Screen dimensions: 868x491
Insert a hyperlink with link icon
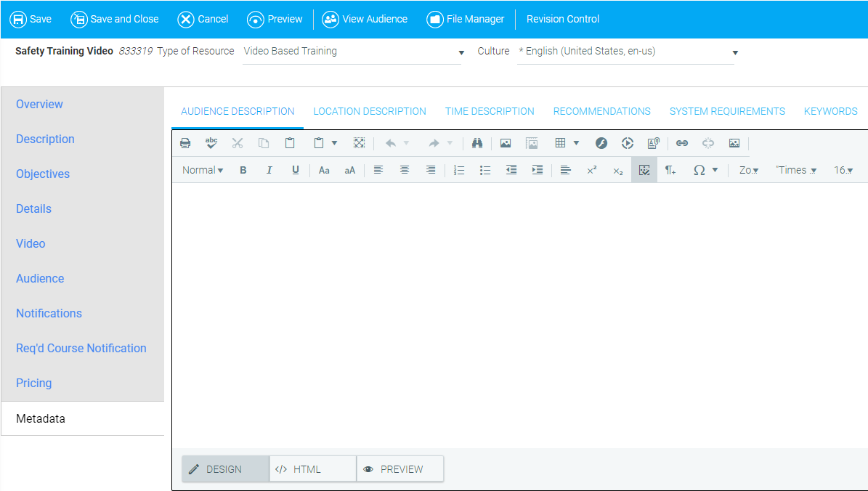click(682, 143)
